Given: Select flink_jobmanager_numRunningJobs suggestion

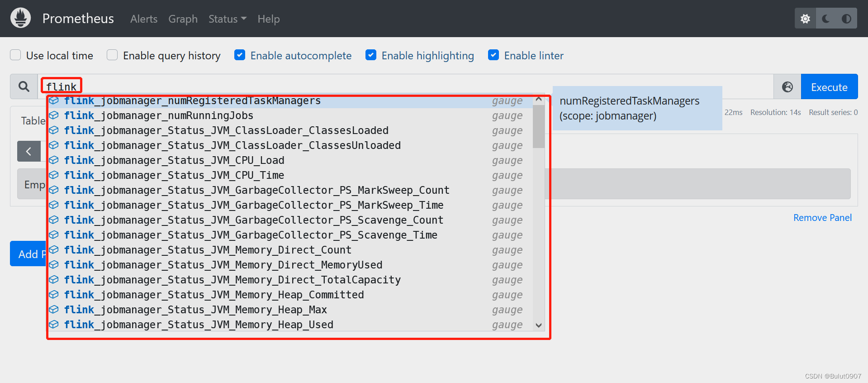Looking at the screenshot, I should pyautogui.click(x=289, y=115).
